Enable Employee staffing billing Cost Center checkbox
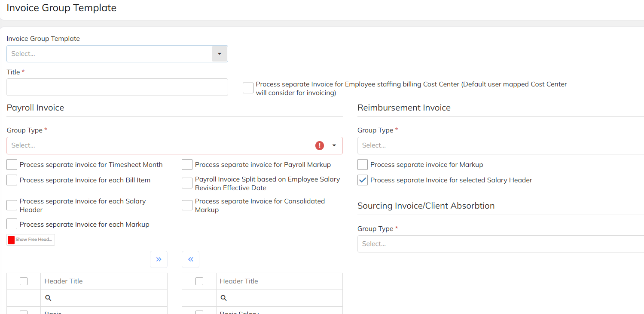 248,88
